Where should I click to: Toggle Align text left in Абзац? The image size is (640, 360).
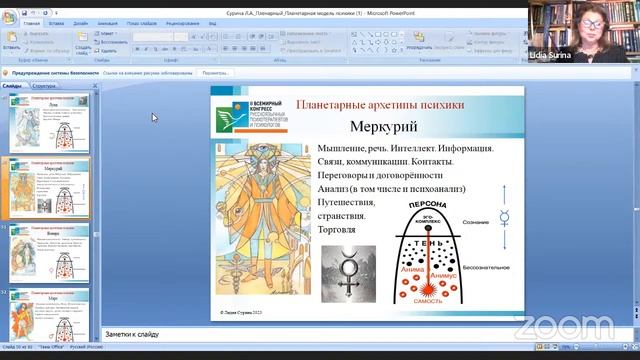pyautogui.click(x=226, y=49)
